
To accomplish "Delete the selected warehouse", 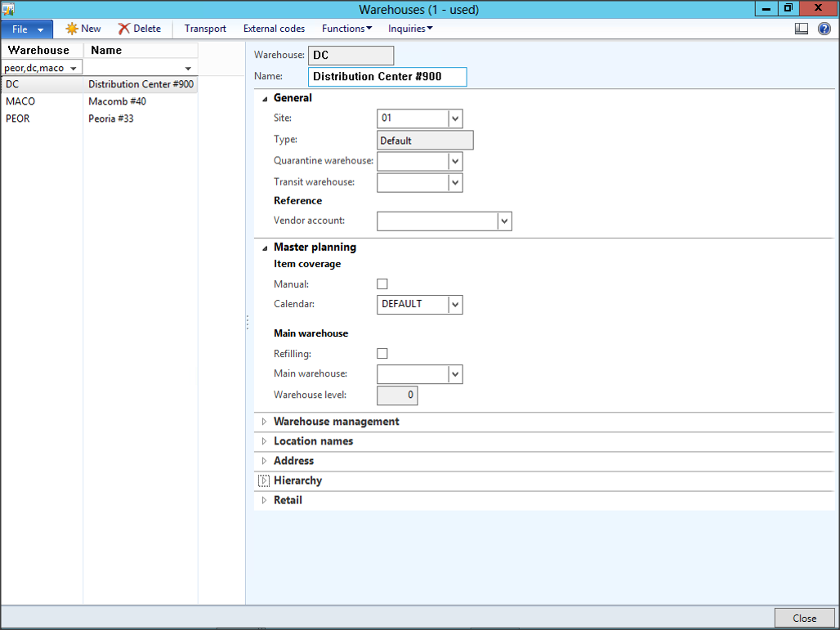I will coord(139,28).
